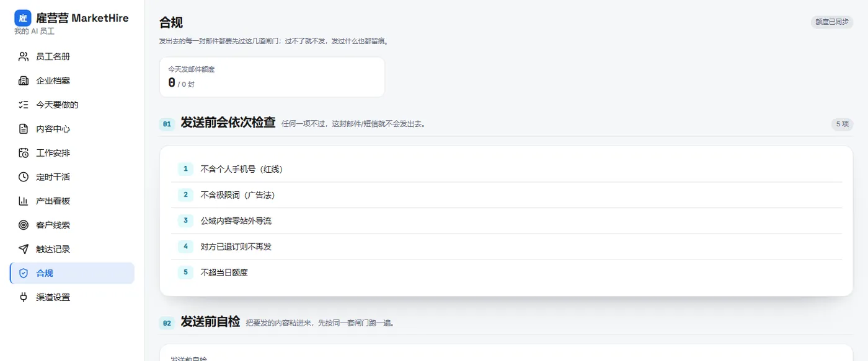Open 渠道设置 settings
This screenshot has width=868, height=361.
point(72,297)
